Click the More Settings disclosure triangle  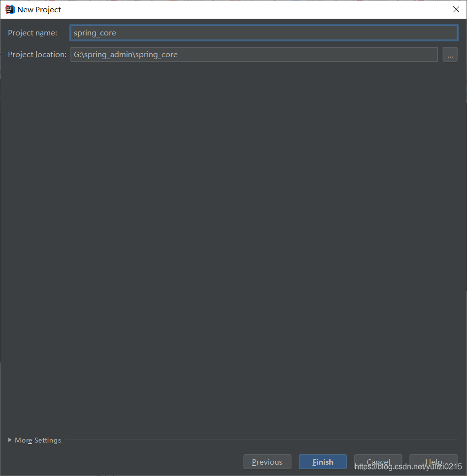(9, 440)
